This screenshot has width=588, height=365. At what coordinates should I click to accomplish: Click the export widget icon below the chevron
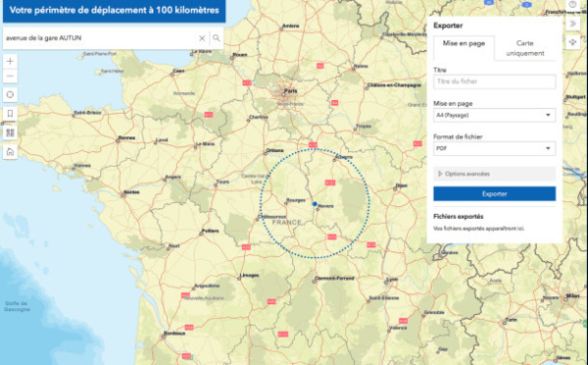pyautogui.click(x=572, y=42)
